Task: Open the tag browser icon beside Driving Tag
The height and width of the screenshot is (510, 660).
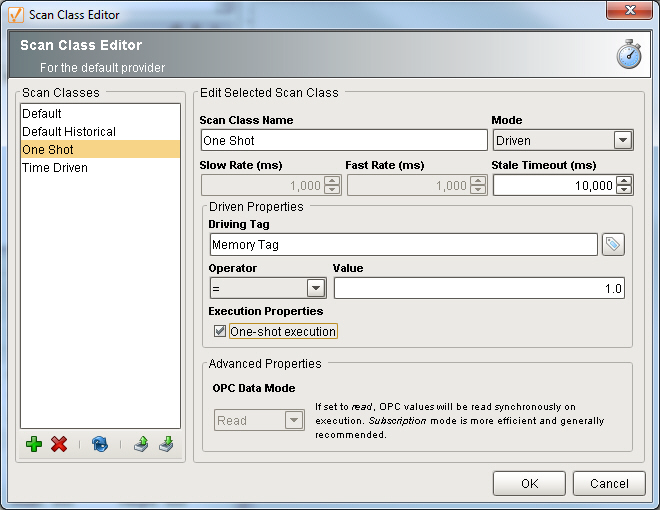Action: pyautogui.click(x=613, y=245)
